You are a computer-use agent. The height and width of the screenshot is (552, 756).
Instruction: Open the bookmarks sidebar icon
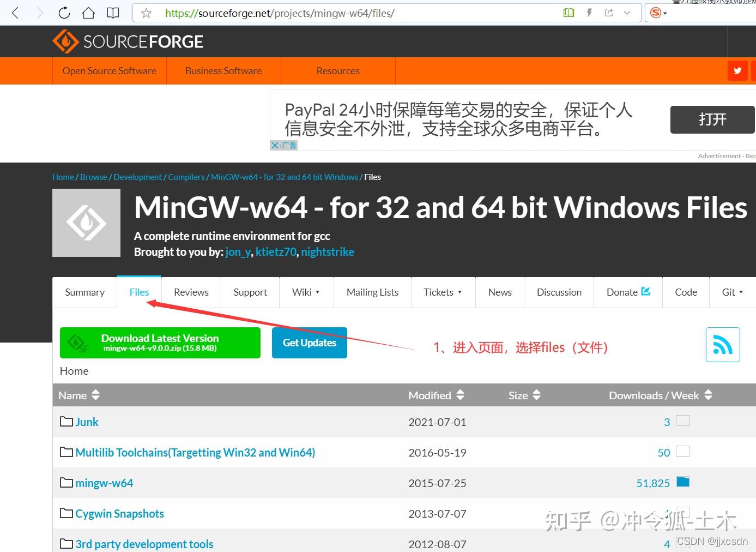point(113,13)
